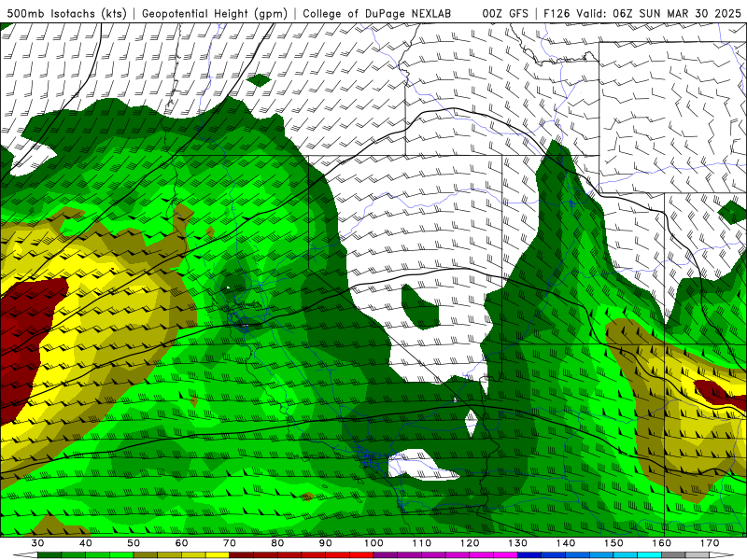Viewport: 747px width, 560px height.
Task: Click the '110' value on the color scale
Action: 422,543
